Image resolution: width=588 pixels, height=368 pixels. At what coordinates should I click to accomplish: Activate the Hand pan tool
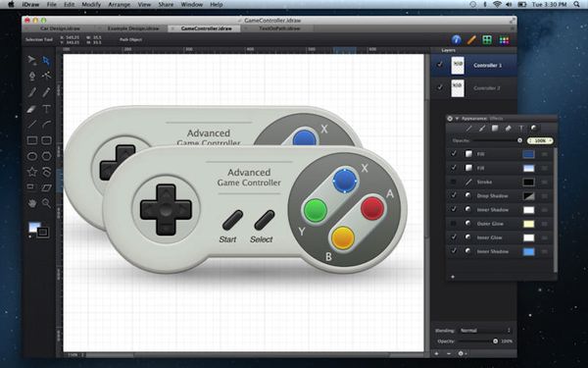coord(32,203)
